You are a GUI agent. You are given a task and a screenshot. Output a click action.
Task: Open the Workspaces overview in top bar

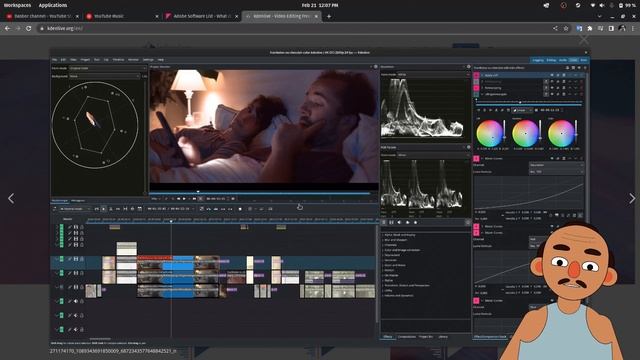click(x=17, y=5)
